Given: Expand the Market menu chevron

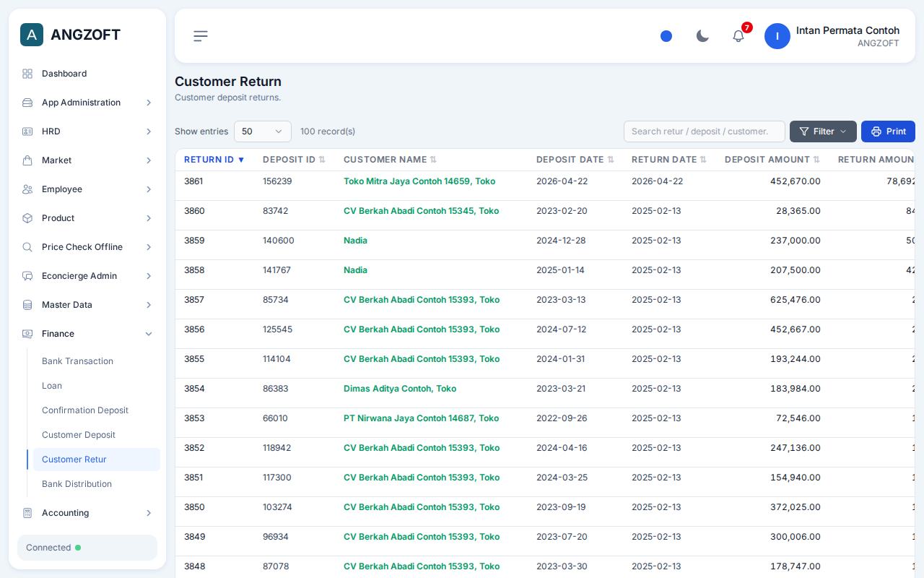Looking at the screenshot, I should pyautogui.click(x=149, y=160).
